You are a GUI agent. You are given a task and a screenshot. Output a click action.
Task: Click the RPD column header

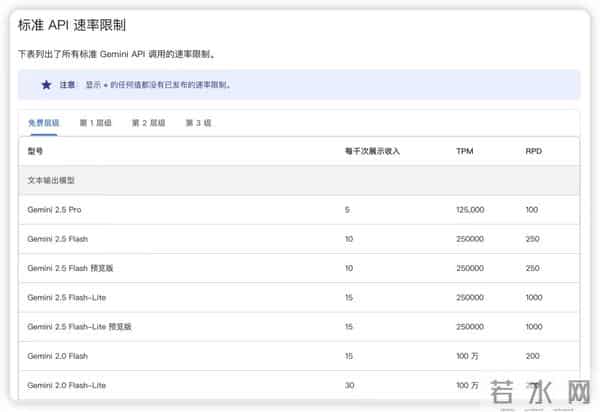[x=534, y=151]
